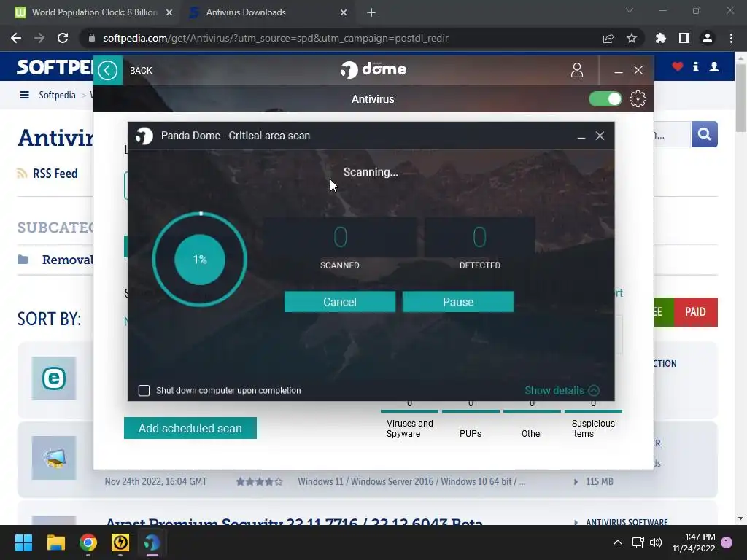Open network icon in system tray

[638, 542]
